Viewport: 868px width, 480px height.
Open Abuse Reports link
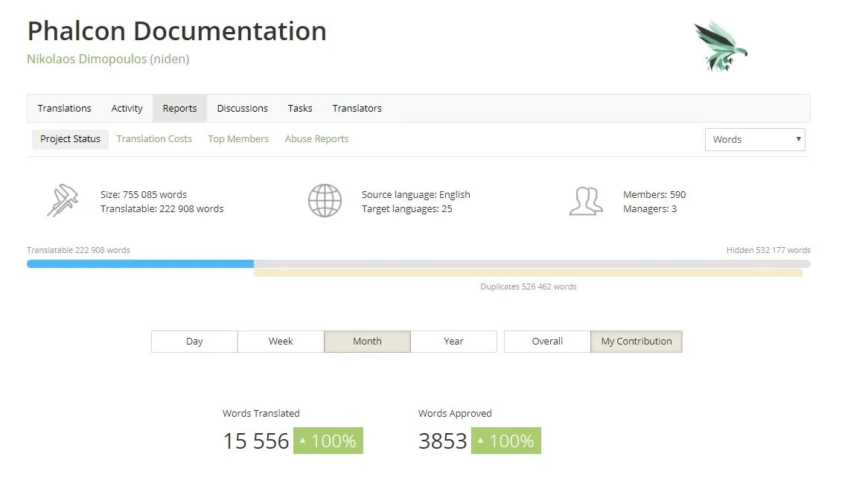pyautogui.click(x=316, y=139)
